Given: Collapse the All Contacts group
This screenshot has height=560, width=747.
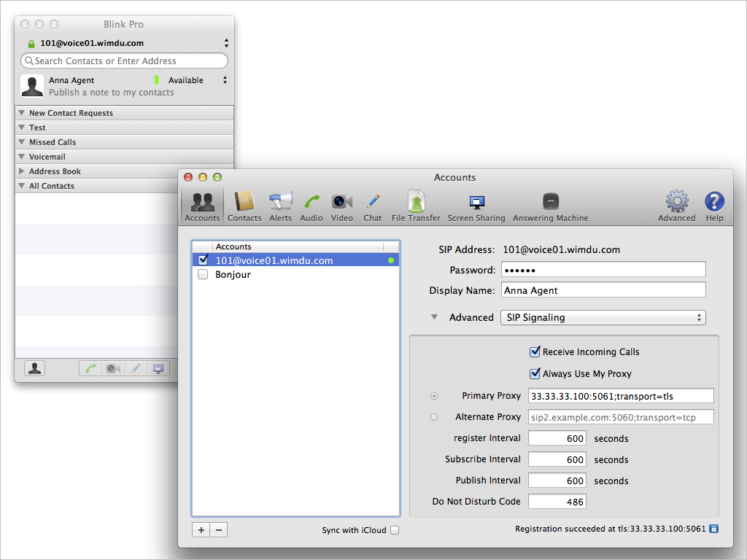Looking at the screenshot, I should pyautogui.click(x=21, y=186).
